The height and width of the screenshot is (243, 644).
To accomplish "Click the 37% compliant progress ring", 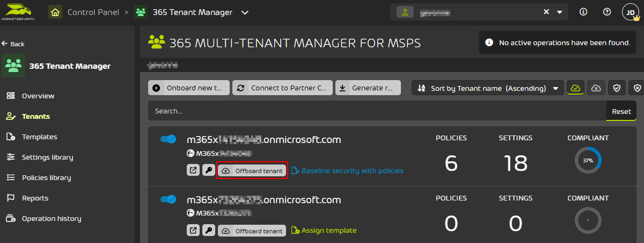I will tap(588, 161).
